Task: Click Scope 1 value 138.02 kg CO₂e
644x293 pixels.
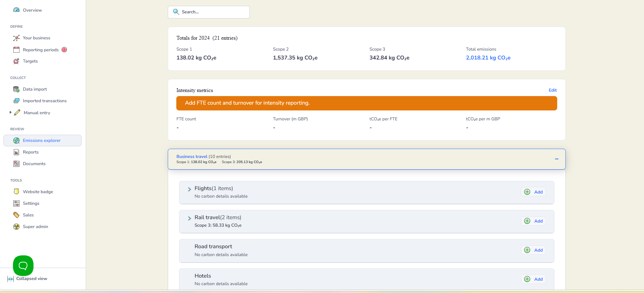Action: click(x=196, y=58)
